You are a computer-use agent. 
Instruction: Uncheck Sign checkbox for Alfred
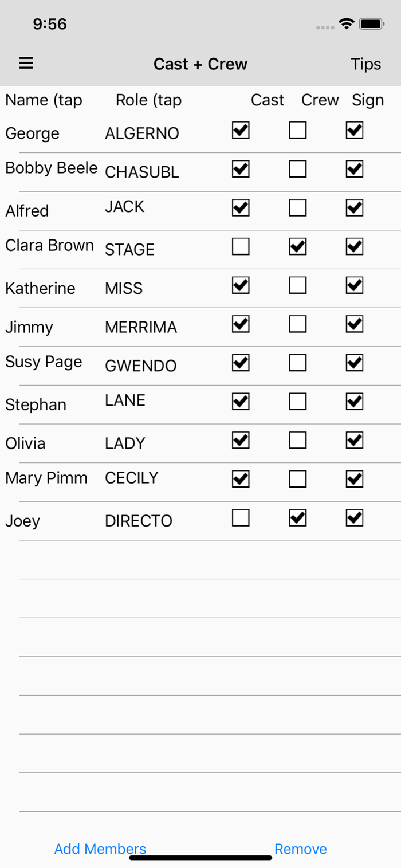point(355,207)
